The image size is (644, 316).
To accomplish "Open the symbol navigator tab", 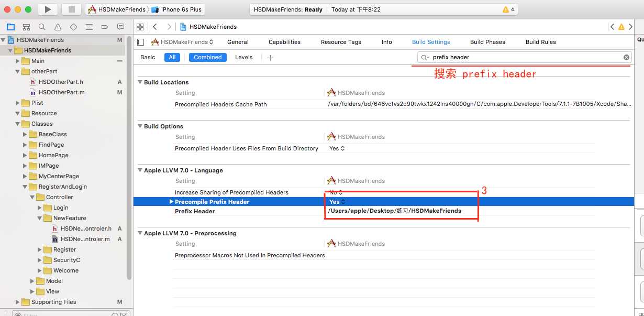I will click(26, 27).
